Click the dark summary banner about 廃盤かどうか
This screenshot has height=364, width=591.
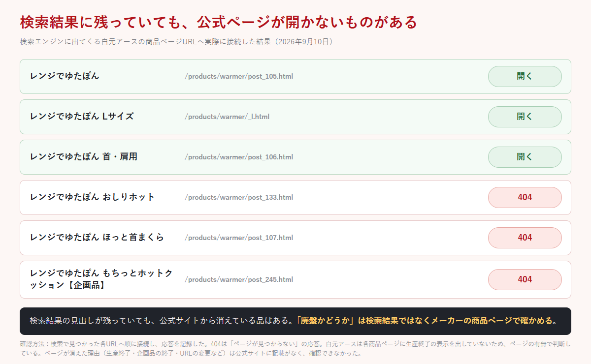click(295, 321)
